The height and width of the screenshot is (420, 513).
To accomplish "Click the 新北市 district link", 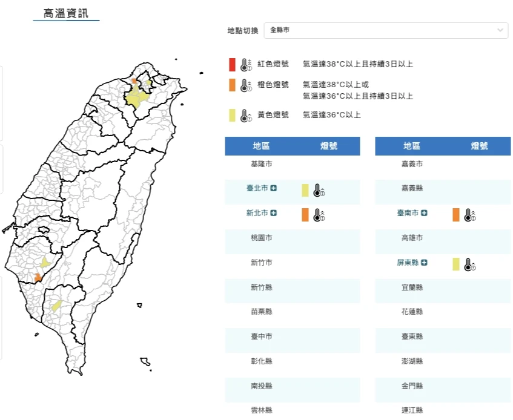I will click(257, 213).
